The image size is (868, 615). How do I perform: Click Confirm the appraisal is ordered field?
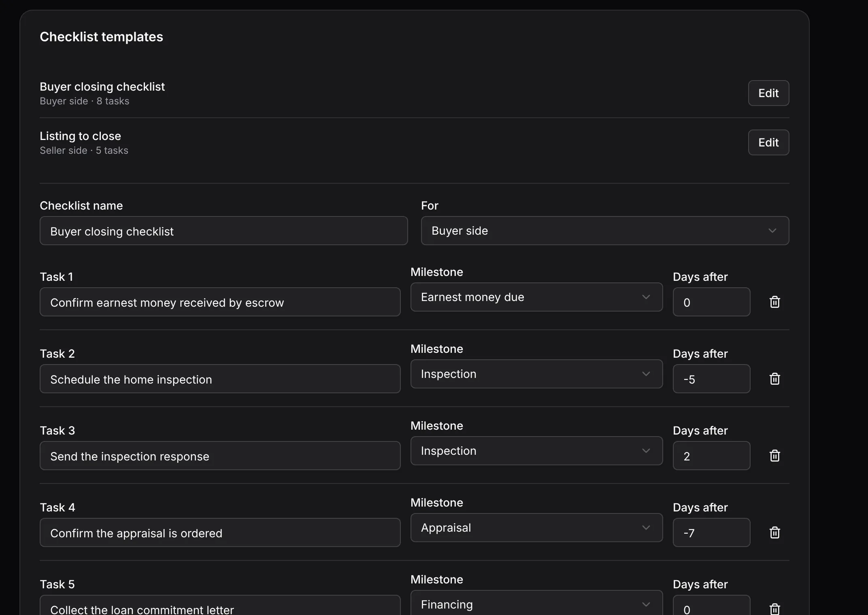click(220, 532)
